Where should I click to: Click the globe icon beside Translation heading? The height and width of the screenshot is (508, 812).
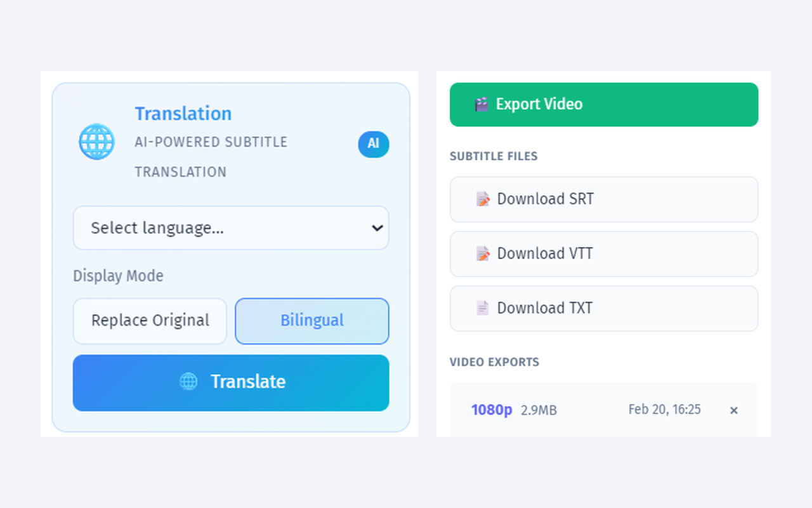(96, 142)
